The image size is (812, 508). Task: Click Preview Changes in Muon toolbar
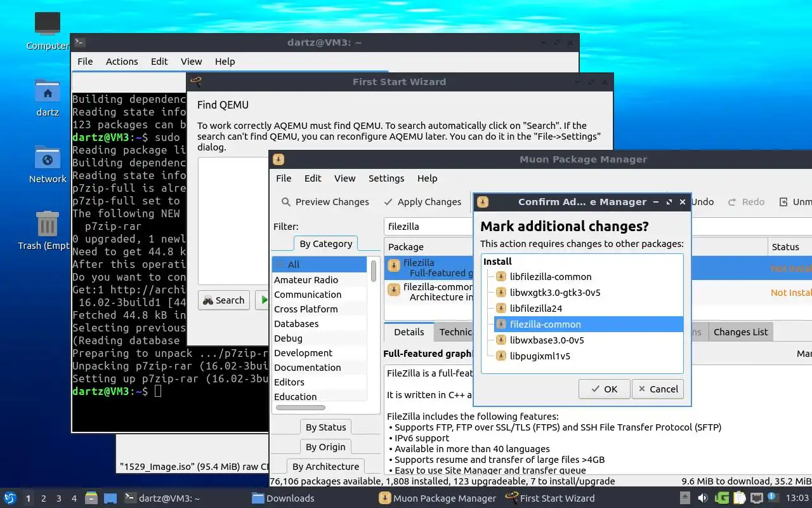pyautogui.click(x=325, y=202)
